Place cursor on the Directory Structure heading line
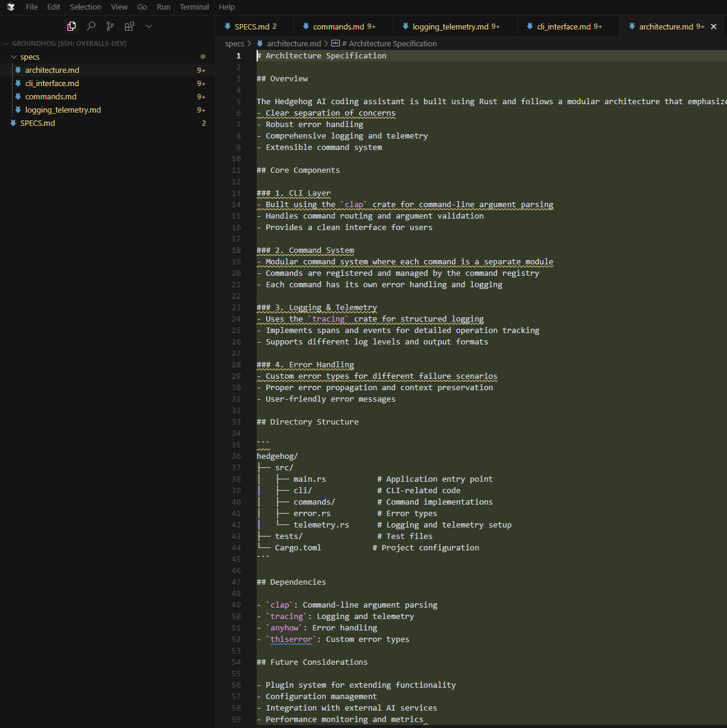 (x=308, y=422)
